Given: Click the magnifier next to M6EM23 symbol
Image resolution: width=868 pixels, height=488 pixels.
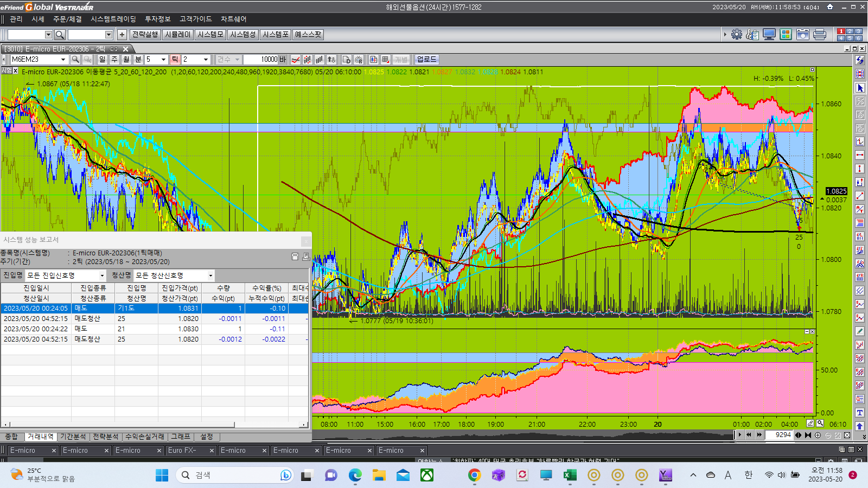Looking at the screenshot, I should [75, 59].
